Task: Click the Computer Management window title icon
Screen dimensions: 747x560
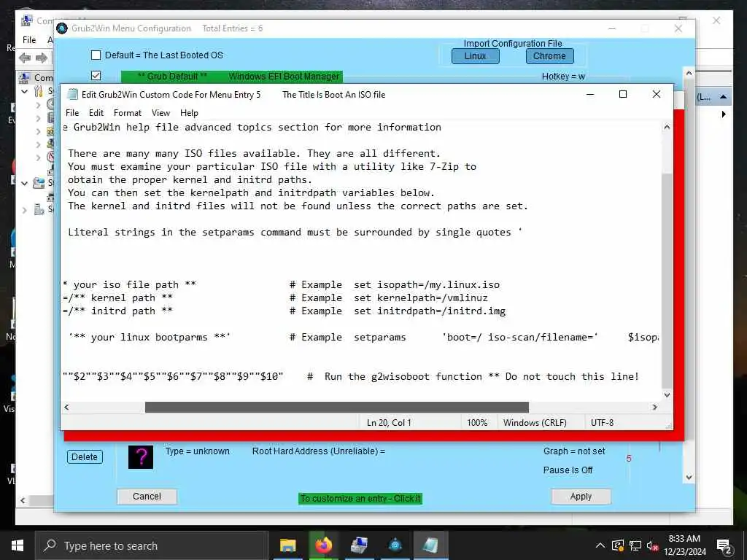Action: [x=27, y=20]
